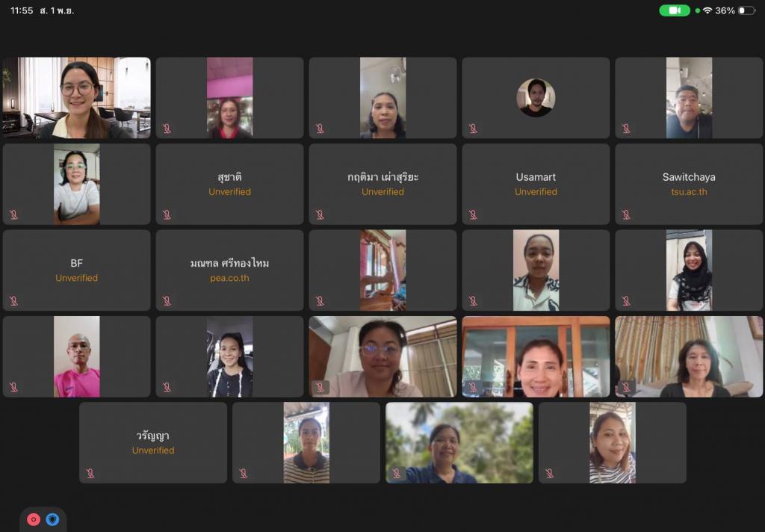
Task: Click the pea.co.th domain label
Action: (x=230, y=278)
